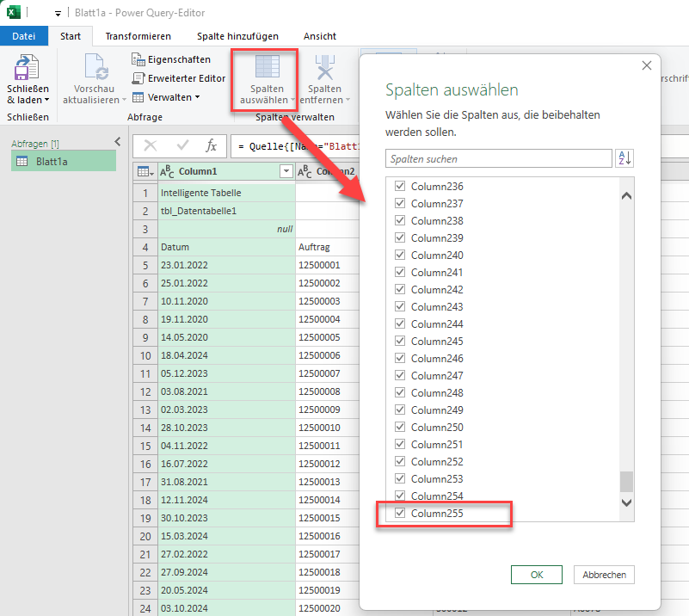The image size is (689, 616).
Task: Open the Spalte hinzufügen tab
Action: tap(237, 36)
